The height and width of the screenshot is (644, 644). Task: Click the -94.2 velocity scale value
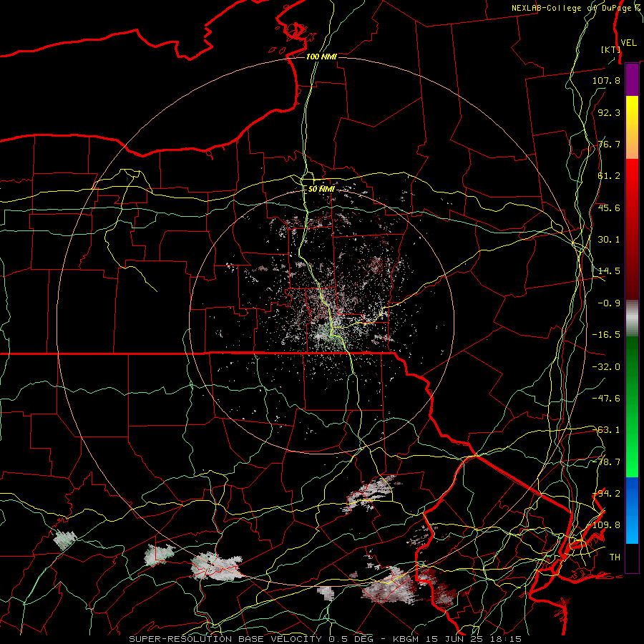(606, 494)
